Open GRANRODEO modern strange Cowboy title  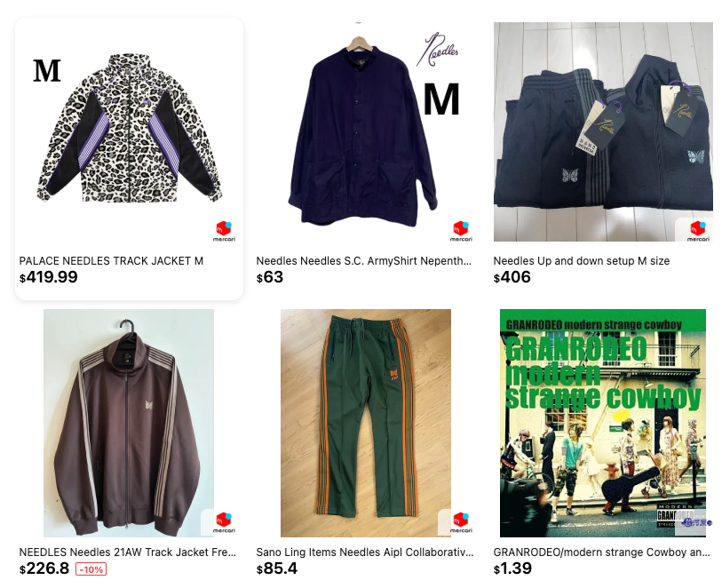[601, 552]
